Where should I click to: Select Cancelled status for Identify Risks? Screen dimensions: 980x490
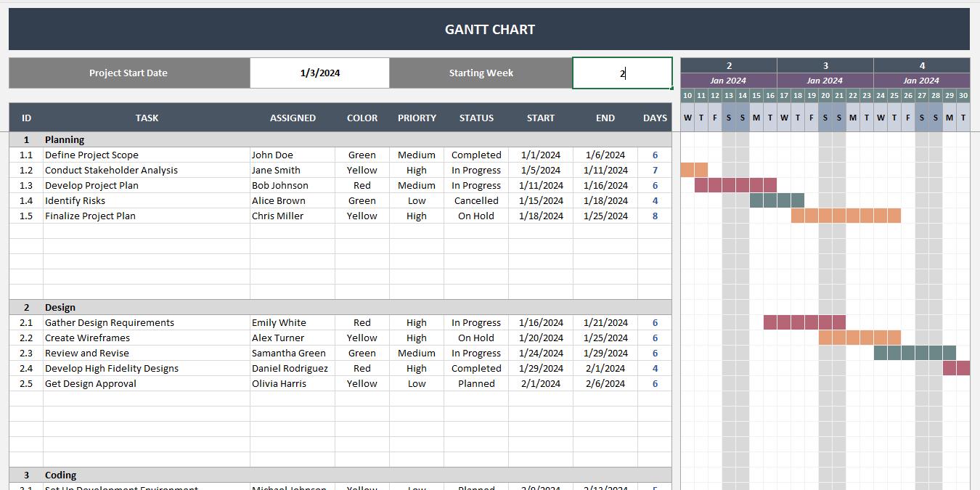[476, 200]
